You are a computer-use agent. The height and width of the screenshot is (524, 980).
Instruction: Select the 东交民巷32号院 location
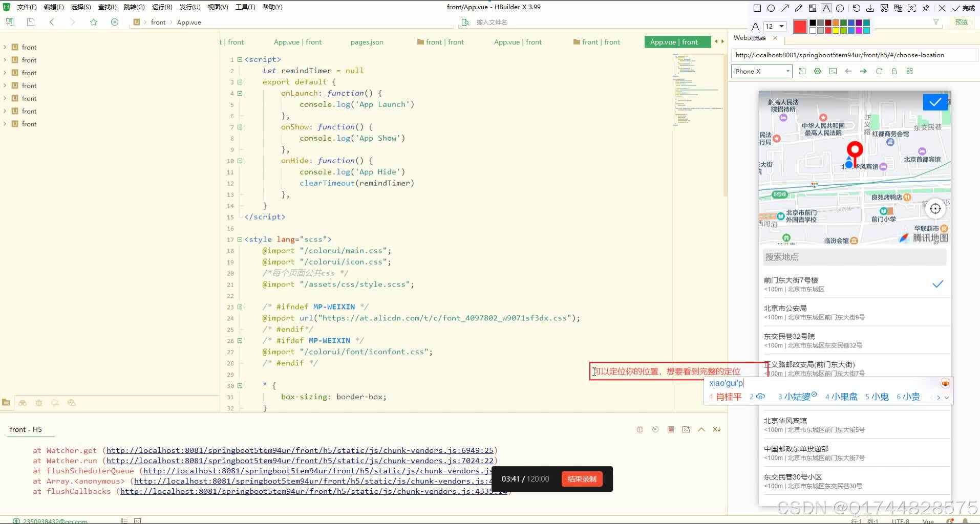[854, 340]
